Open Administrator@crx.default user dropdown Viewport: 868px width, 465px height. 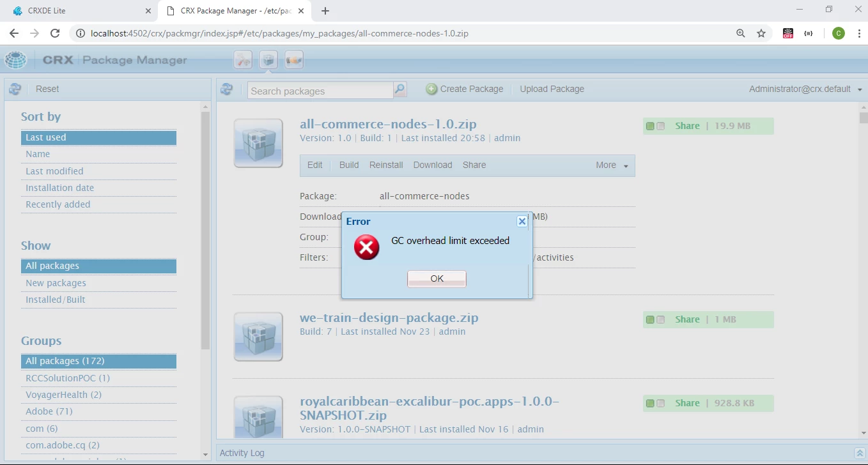tap(805, 89)
